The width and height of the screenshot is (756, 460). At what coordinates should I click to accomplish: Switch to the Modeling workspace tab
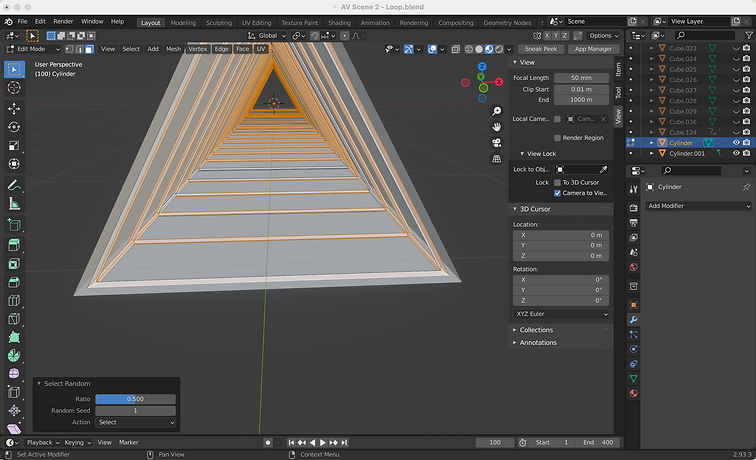click(183, 23)
